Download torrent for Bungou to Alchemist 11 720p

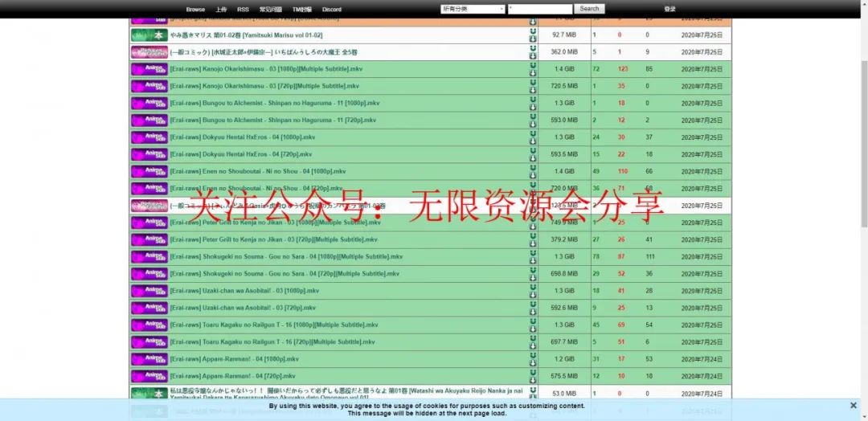pos(533,124)
